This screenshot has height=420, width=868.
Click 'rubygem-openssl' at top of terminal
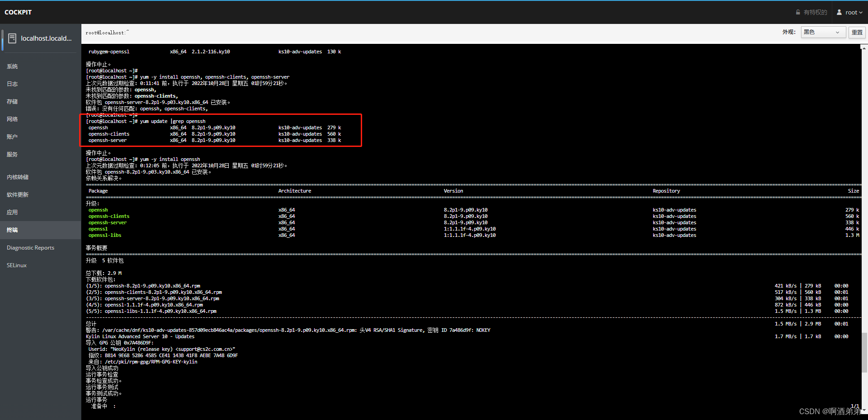coord(109,52)
